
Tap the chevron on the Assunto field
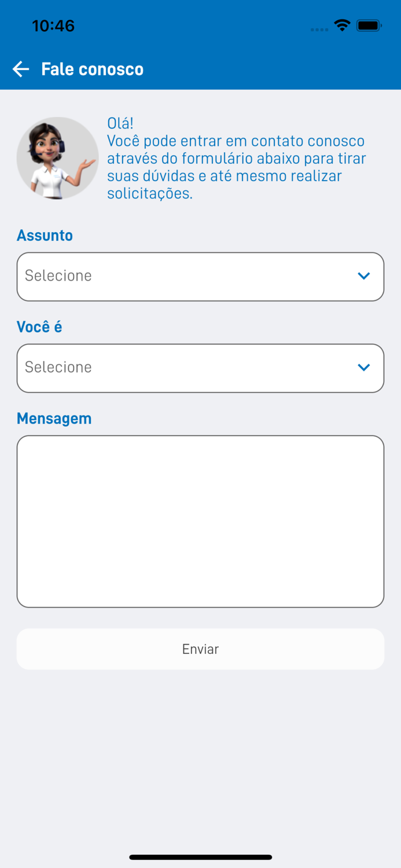(364, 276)
